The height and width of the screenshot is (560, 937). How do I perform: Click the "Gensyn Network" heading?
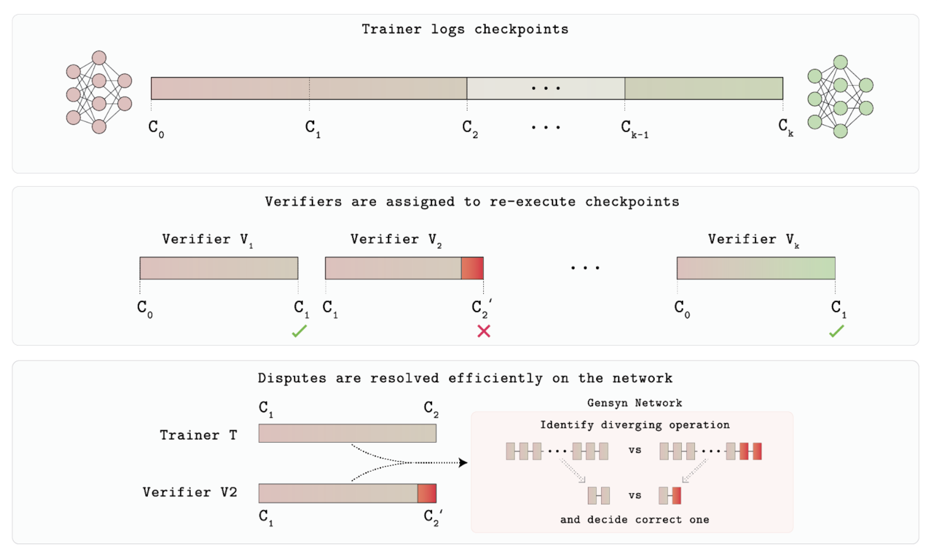(x=634, y=403)
